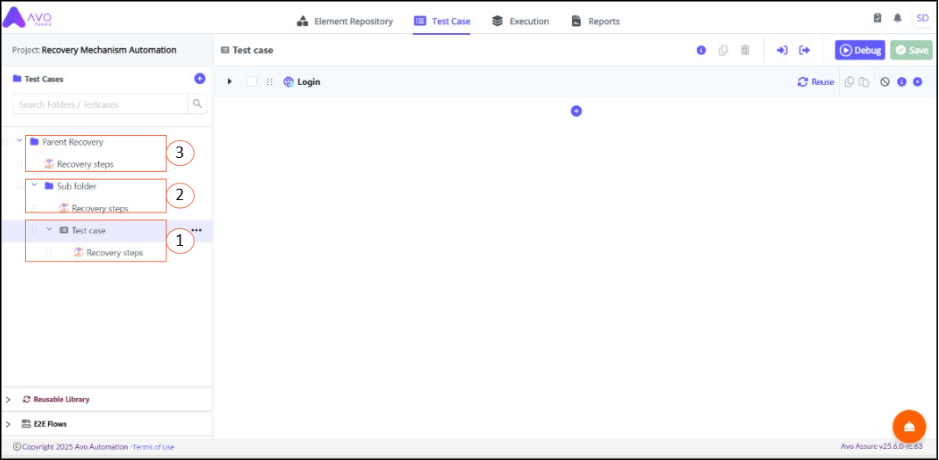Image resolution: width=939 pixels, height=460 pixels.
Task: Click the Terms of Use link
Action: click(x=154, y=447)
